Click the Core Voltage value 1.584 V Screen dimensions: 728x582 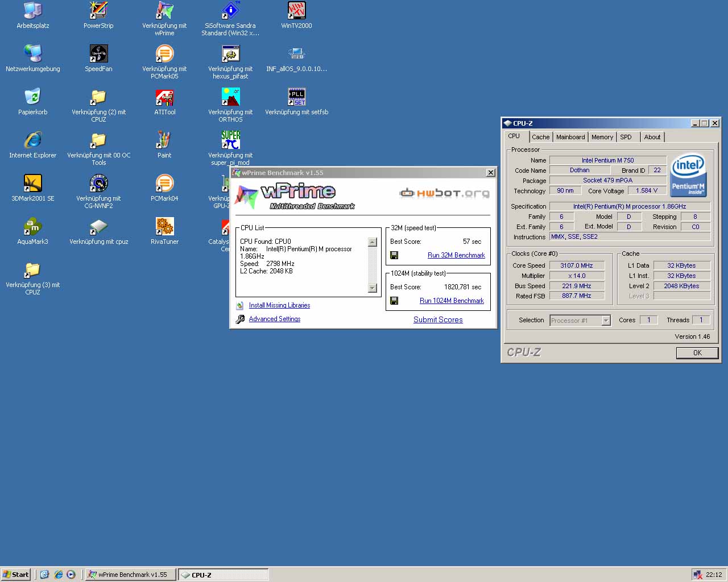coord(647,191)
